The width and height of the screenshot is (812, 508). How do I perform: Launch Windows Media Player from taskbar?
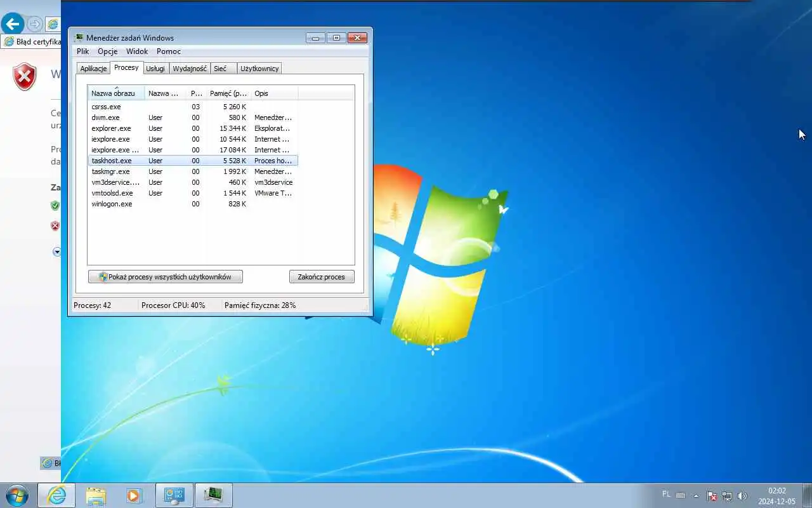pyautogui.click(x=134, y=495)
